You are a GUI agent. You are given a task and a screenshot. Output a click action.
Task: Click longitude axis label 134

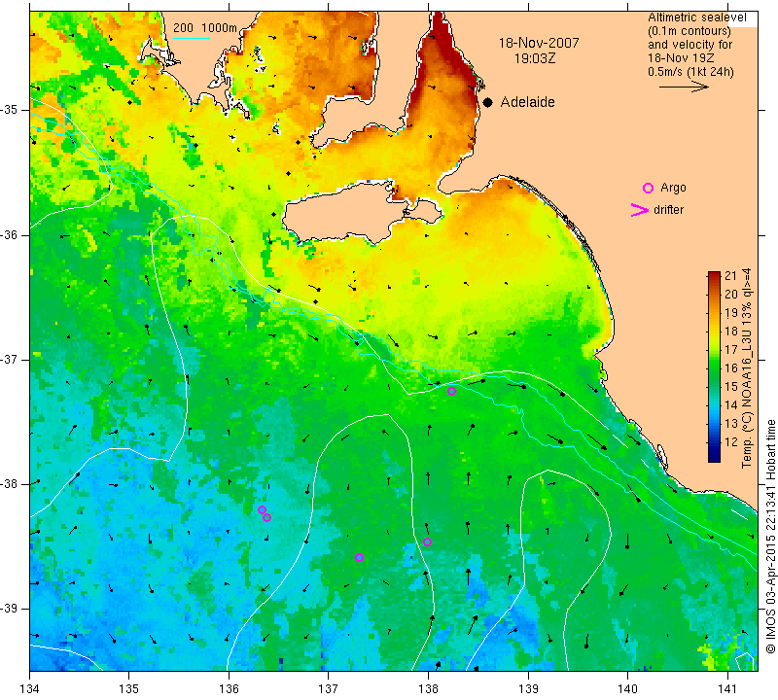tap(30, 689)
